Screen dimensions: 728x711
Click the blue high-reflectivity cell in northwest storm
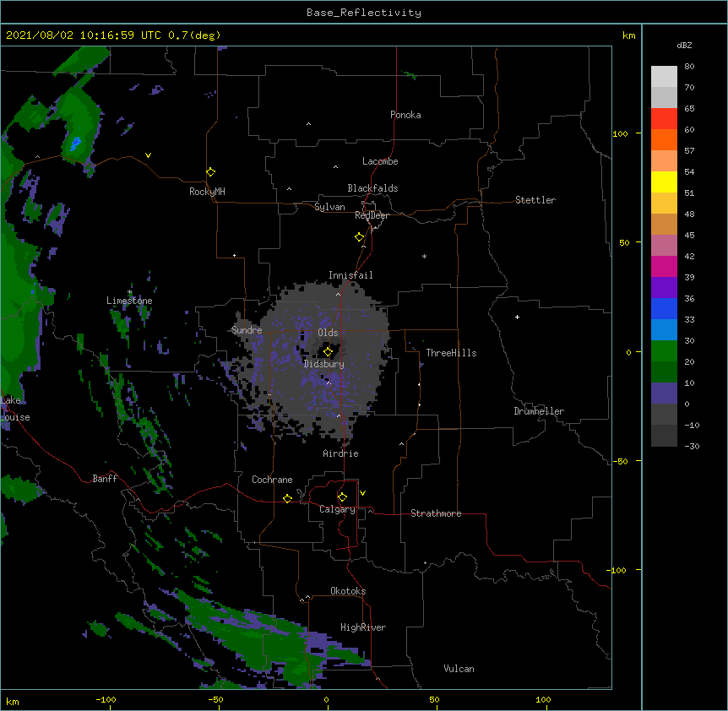click(75, 144)
